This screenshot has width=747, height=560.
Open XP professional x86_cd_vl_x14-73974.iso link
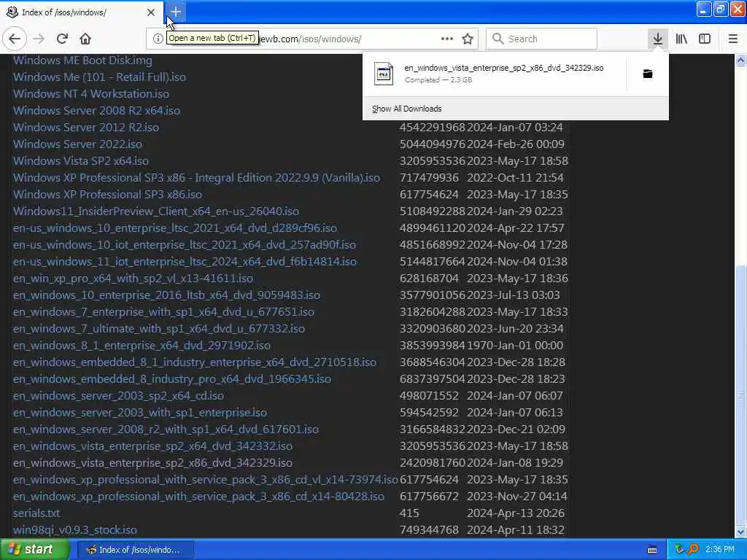pos(205,480)
